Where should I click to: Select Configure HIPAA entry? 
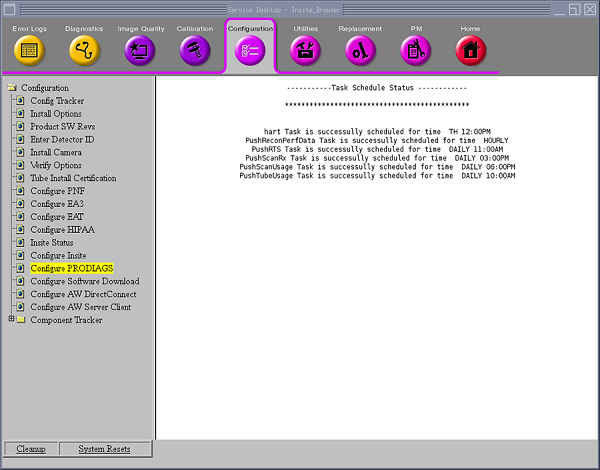point(62,230)
